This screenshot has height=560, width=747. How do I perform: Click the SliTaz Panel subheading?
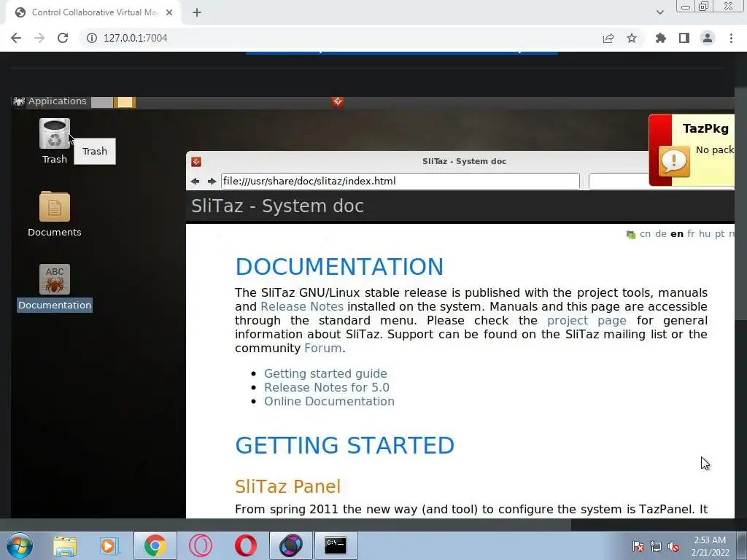pos(287,486)
